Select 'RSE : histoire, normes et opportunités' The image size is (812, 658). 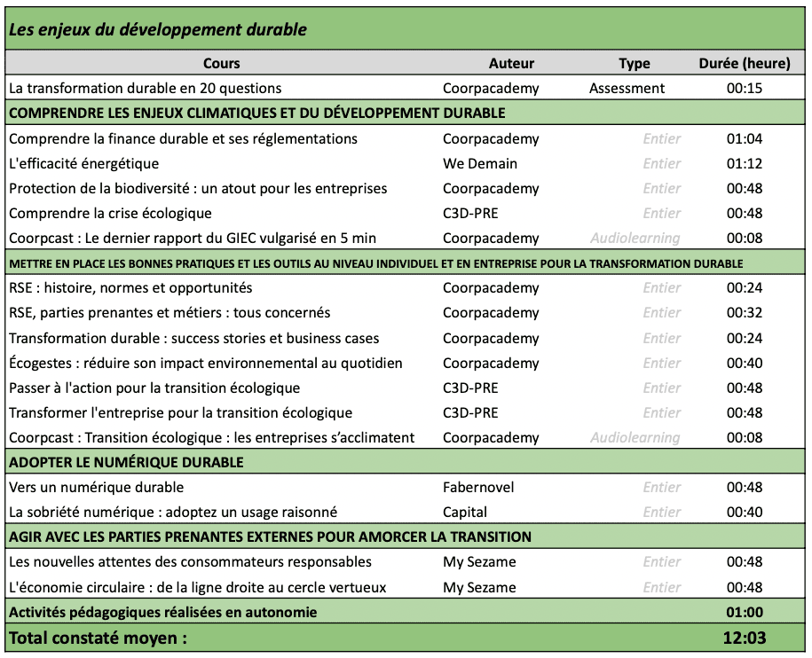pos(130,287)
